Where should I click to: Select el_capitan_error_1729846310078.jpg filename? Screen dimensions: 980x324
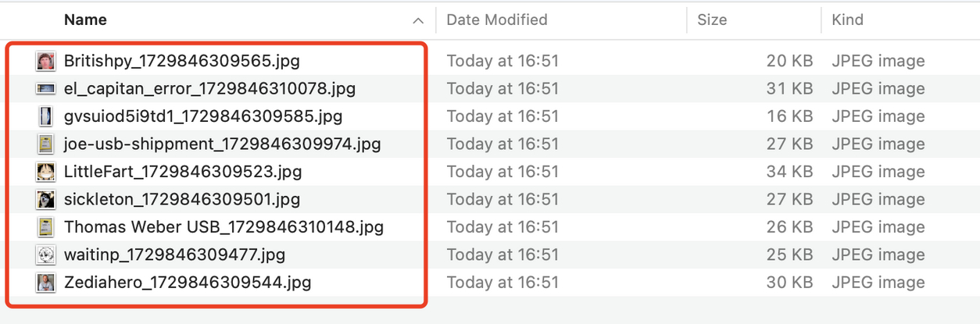tap(209, 89)
